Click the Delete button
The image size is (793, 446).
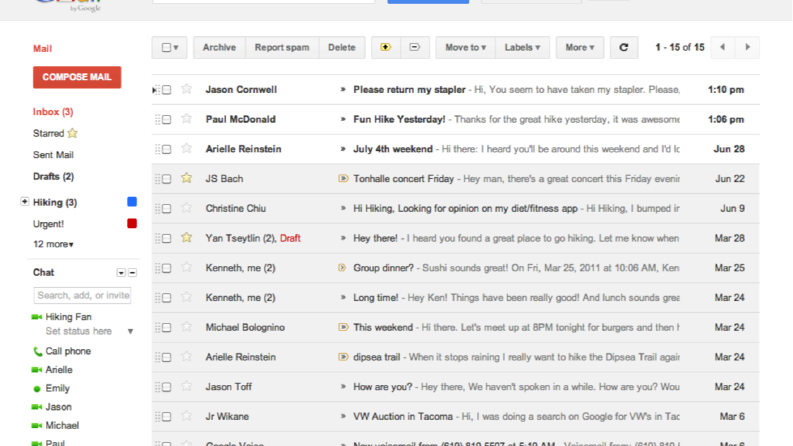pos(342,48)
